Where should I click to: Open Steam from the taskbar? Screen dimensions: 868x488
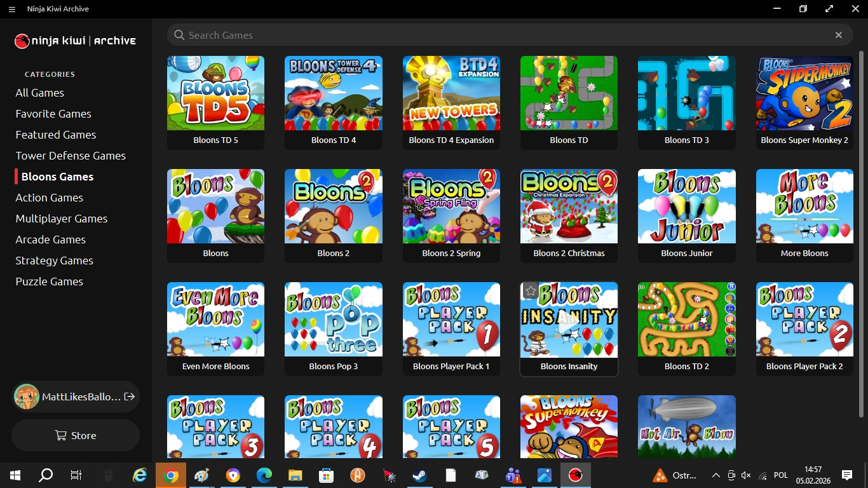(419, 475)
